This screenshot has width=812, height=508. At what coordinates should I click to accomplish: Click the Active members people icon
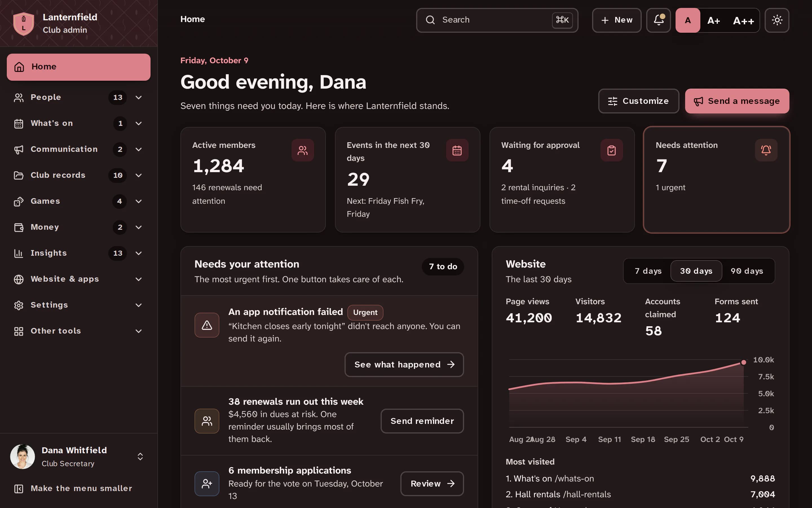click(303, 150)
